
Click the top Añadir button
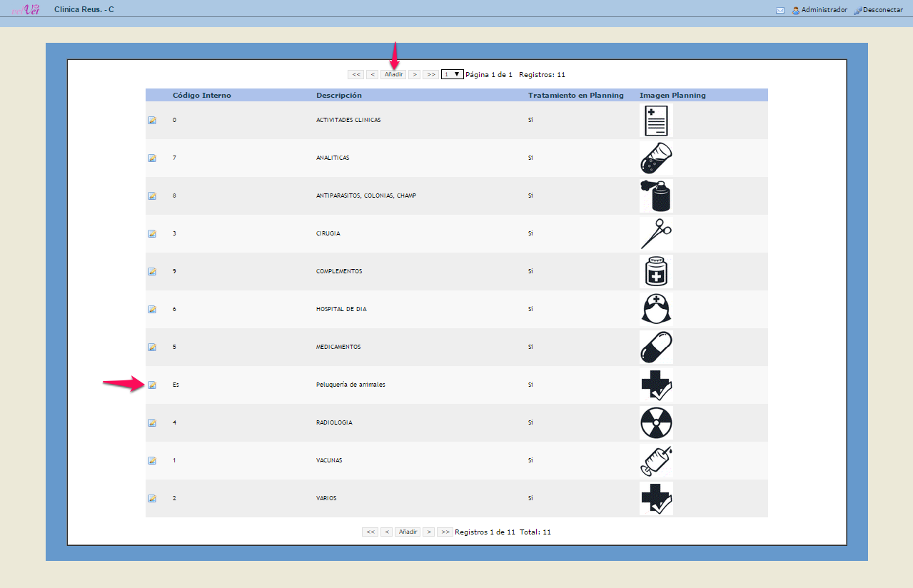point(393,74)
